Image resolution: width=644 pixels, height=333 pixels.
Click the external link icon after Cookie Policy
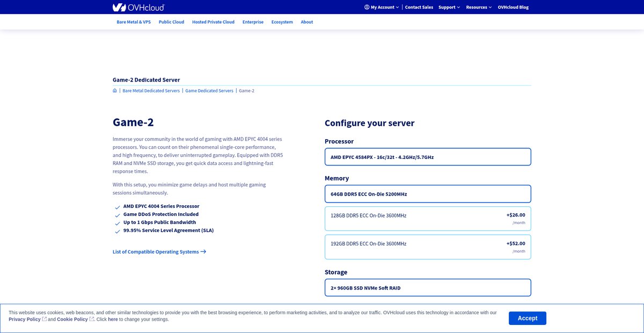pyautogui.click(x=92, y=319)
